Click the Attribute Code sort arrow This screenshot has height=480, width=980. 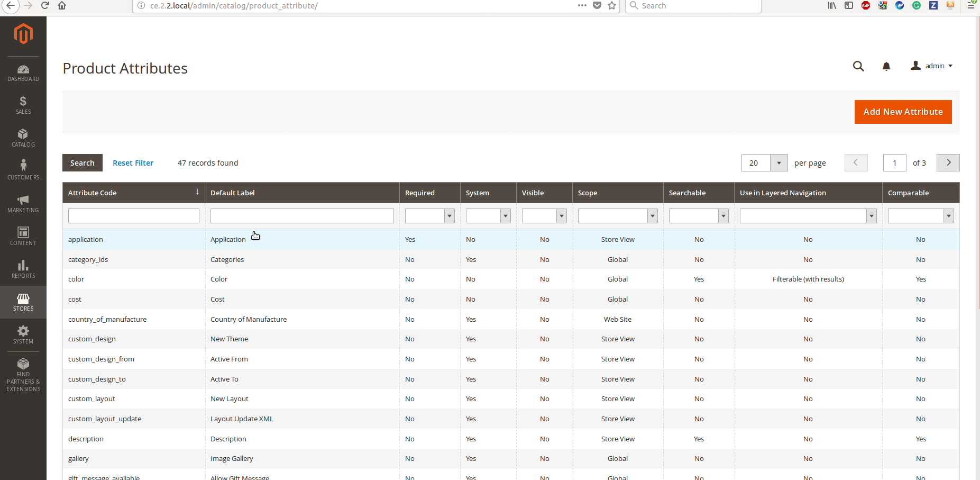(x=198, y=192)
